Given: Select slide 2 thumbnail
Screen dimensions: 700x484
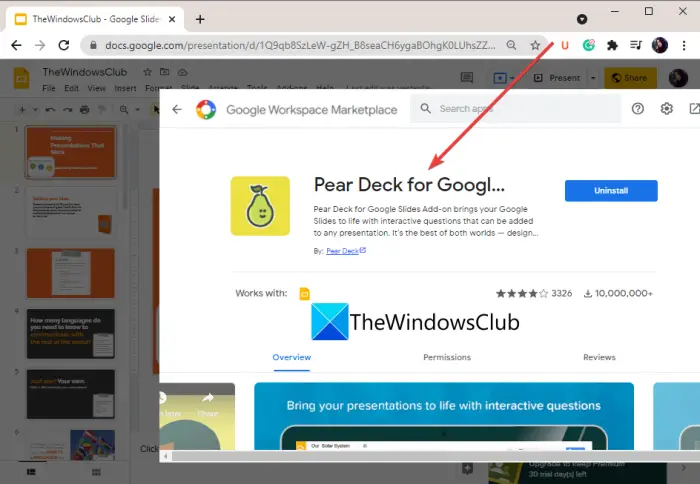Looking at the screenshot, I should click(x=71, y=213).
